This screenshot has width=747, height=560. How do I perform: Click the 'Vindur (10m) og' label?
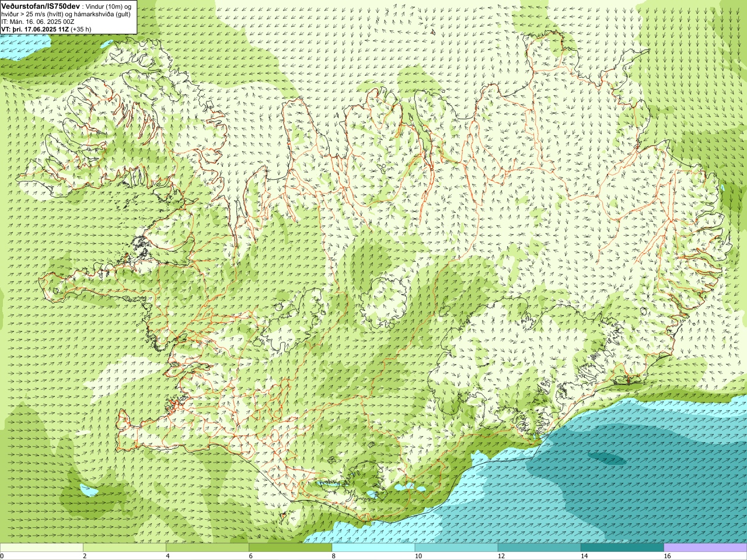(x=109, y=6)
